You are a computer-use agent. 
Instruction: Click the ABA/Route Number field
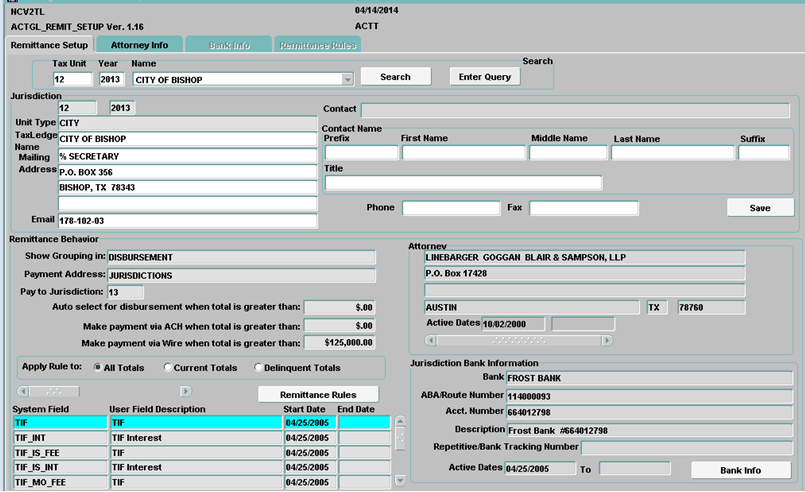(x=649, y=396)
